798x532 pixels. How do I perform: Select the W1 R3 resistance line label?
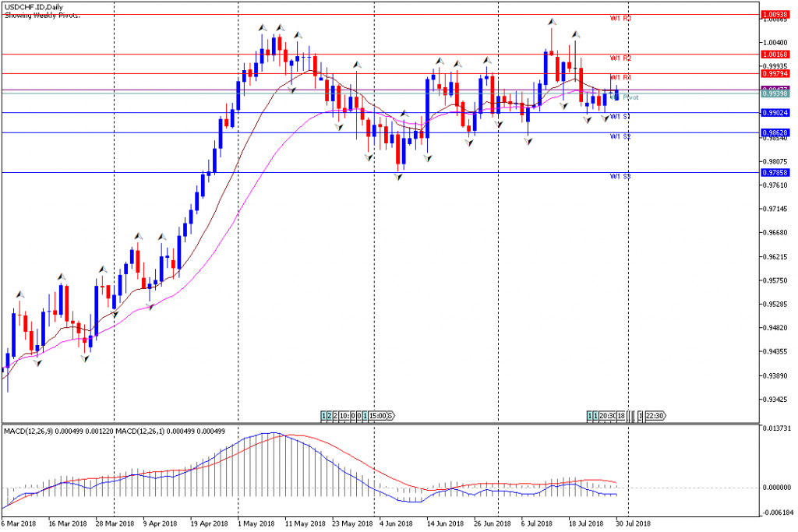(x=620, y=19)
